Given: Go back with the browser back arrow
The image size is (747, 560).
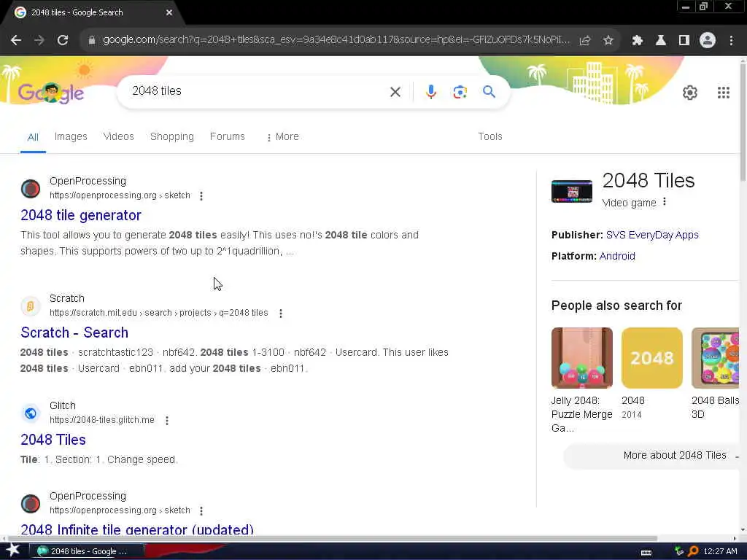Looking at the screenshot, I should click(16, 41).
